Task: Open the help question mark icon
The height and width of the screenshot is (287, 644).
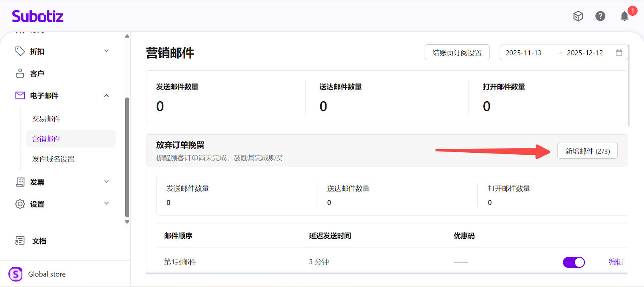Action: coord(600,16)
